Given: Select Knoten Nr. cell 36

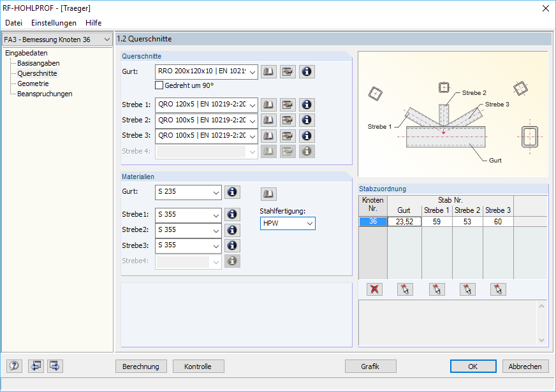Looking at the screenshot, I should click(x=373, y=222).
